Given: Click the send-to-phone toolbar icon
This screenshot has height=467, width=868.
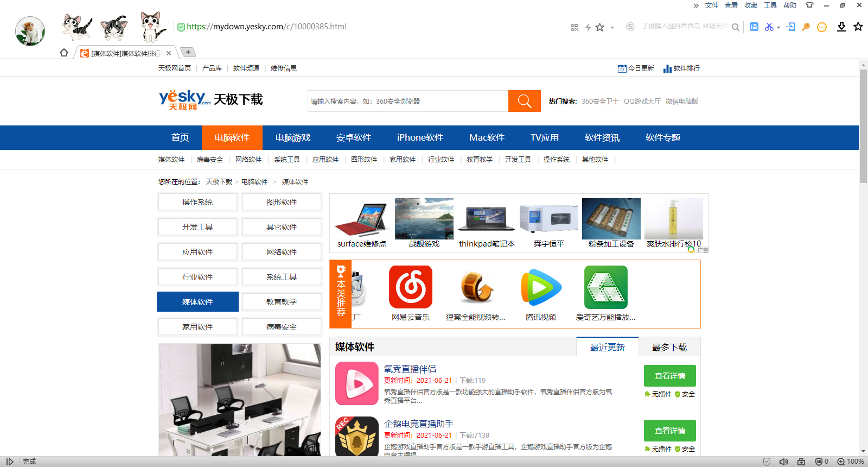Looking at the screenshot, I should tap(791, 27).
